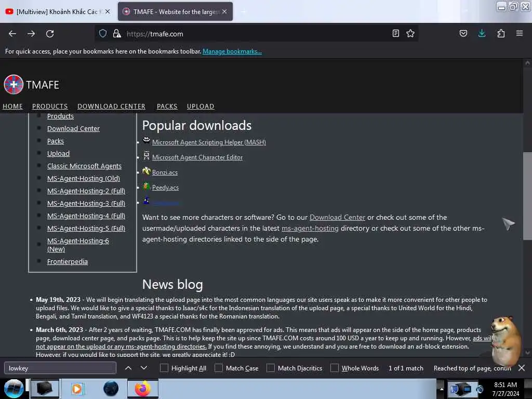Open MS-Agent-Hosting-6 (New) sidebar link
This screenshot has width=532, height=399.
78,245
